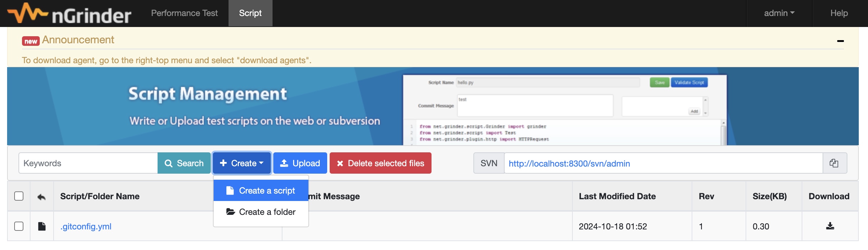Image resolution: width=868 pixels, height=250 pixels.
Task: Focus the Keywords search field
Action: point(88,163)
